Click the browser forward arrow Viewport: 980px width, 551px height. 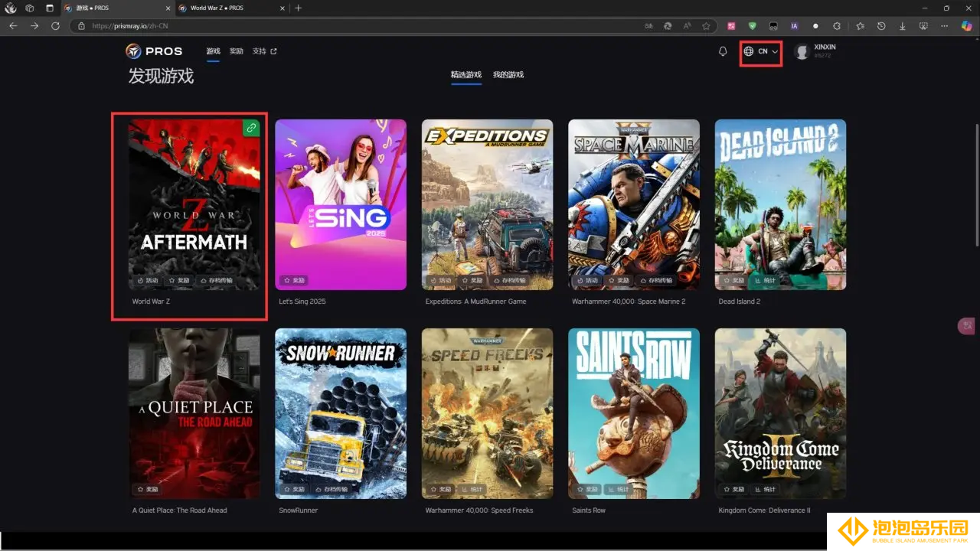(x=34, y=25)
